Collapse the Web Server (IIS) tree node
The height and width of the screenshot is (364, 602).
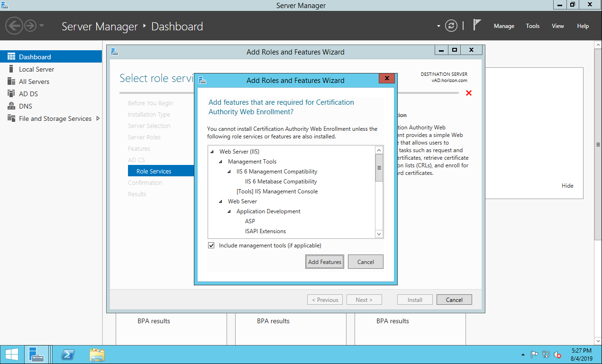212,152
